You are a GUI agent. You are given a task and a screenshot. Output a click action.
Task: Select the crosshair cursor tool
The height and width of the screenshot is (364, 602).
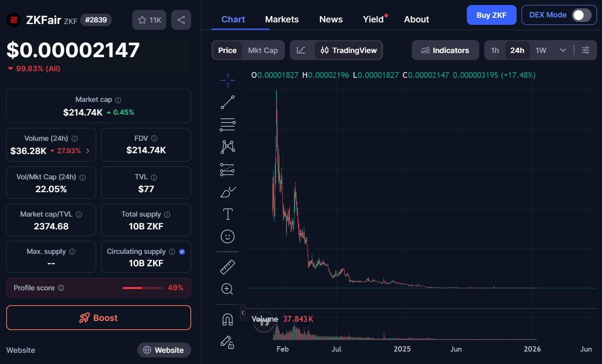tap(228, 80)
